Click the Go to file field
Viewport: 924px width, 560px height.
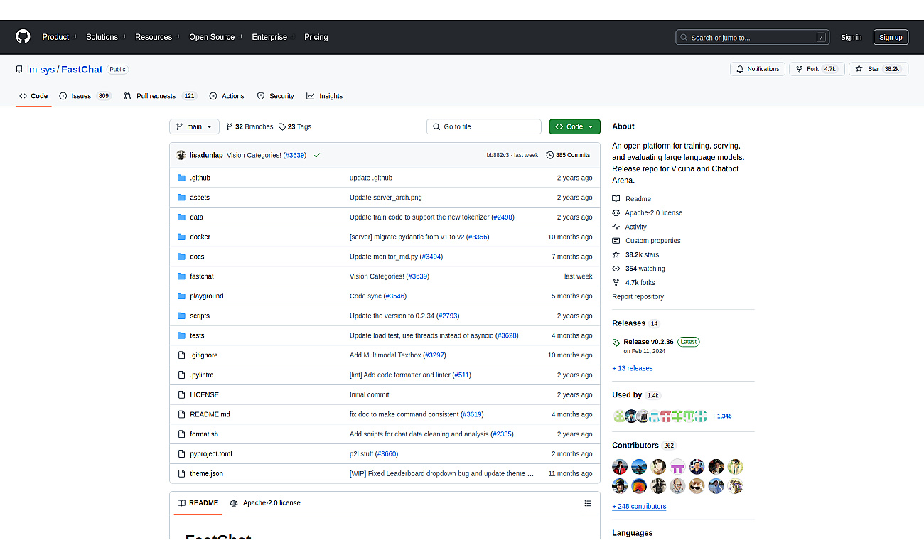coord(484,126)
